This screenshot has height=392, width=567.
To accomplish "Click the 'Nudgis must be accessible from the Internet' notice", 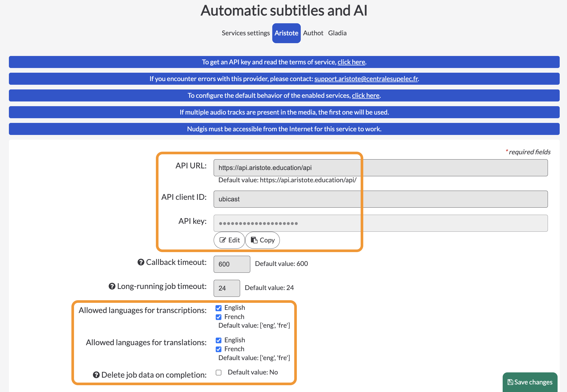I will 284,129.
